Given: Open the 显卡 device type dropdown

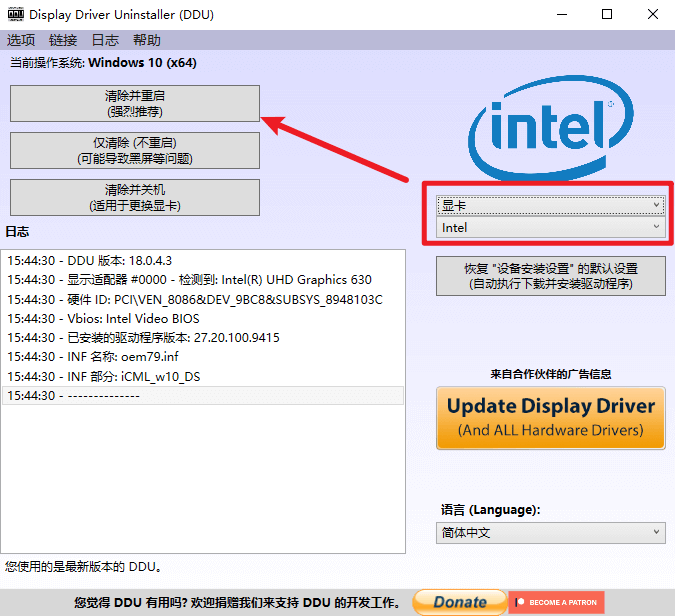Looking at the screenshot, I should [x=551, y=205].
